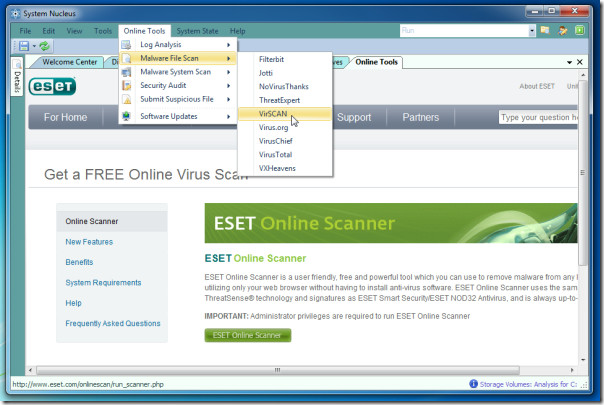Choose NoVirusThanks from the scan submenu

click(284, 87)
